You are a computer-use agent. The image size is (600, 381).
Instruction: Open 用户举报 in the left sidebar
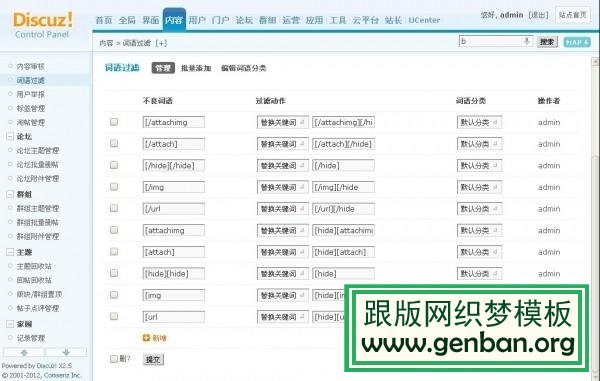(31, 94)
